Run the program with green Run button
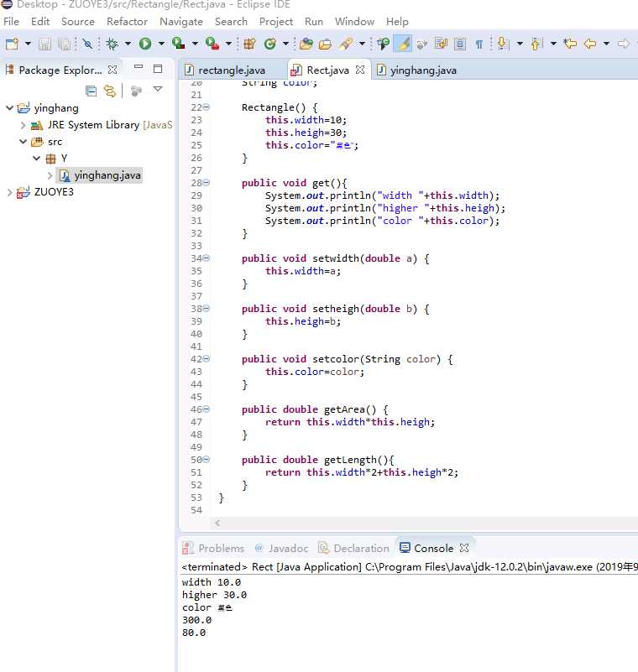This screenshot has height=672, width=638. pyautogui.click(x=145, y=44)
